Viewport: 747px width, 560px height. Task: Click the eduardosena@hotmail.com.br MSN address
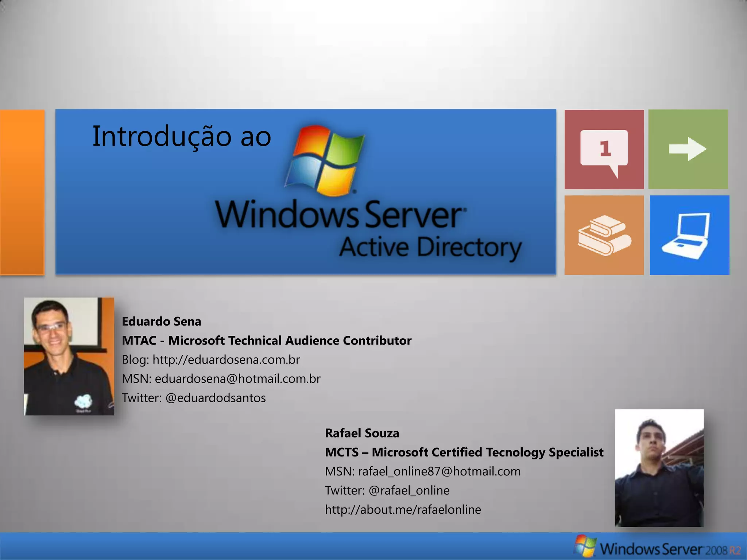click(x=237, y=379)
